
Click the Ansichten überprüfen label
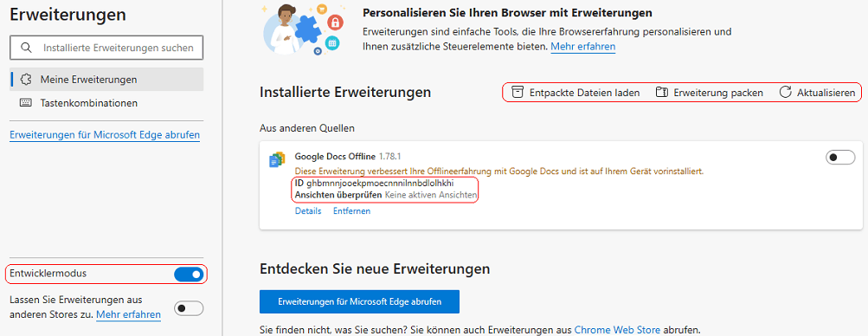[338, 195]
